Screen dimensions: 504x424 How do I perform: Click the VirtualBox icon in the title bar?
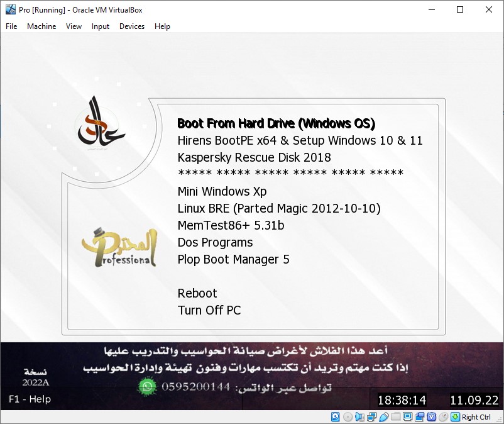point(11,9)
